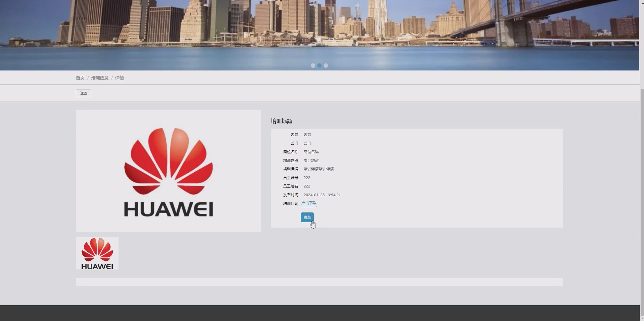Image resolution: width=644 pixels, height=321 pixels.
Task: Open 培训信息 breadcrumb link
Action: click(100, 78)
